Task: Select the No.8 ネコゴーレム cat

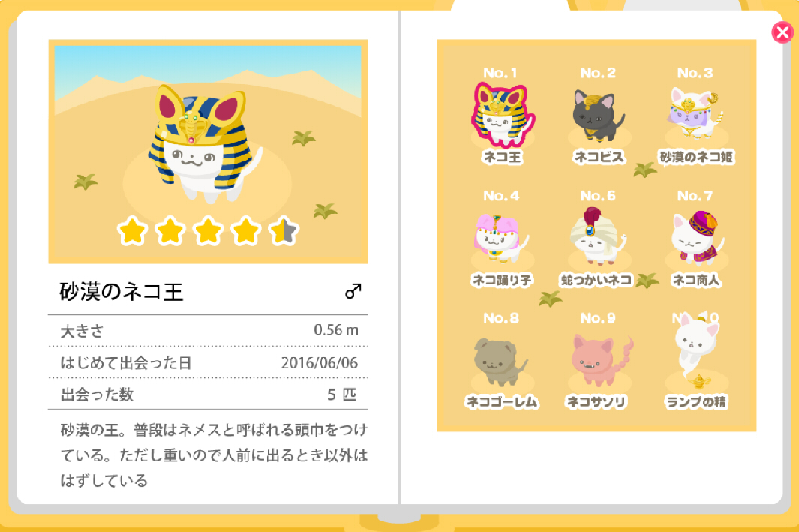Action: coord(500,361)
